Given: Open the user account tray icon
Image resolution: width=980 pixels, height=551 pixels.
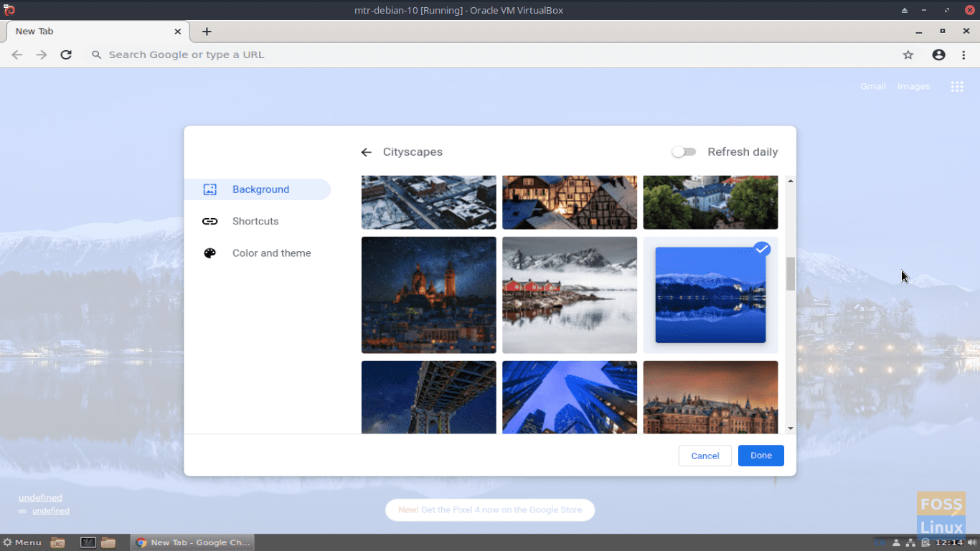Looking at the screenshot, I should 896,542.
